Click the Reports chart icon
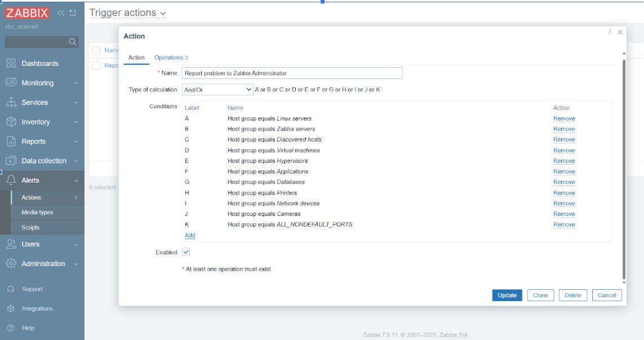 [11, 142]
